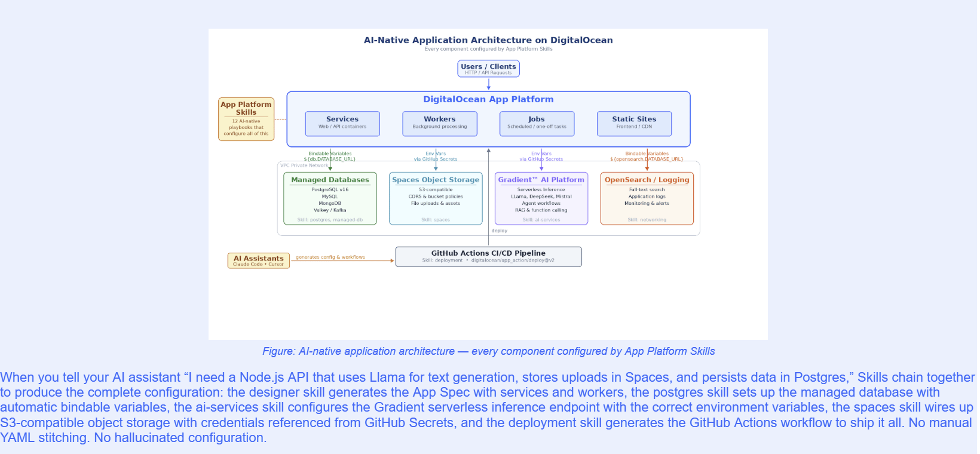This screenshot has width=980, height=454.
Task: Click 'Serverless Inference' text
Action: pyautogui.click(x=541, y=189)
